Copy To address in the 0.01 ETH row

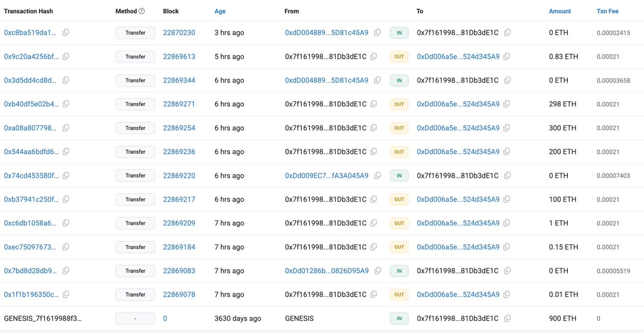507,294
